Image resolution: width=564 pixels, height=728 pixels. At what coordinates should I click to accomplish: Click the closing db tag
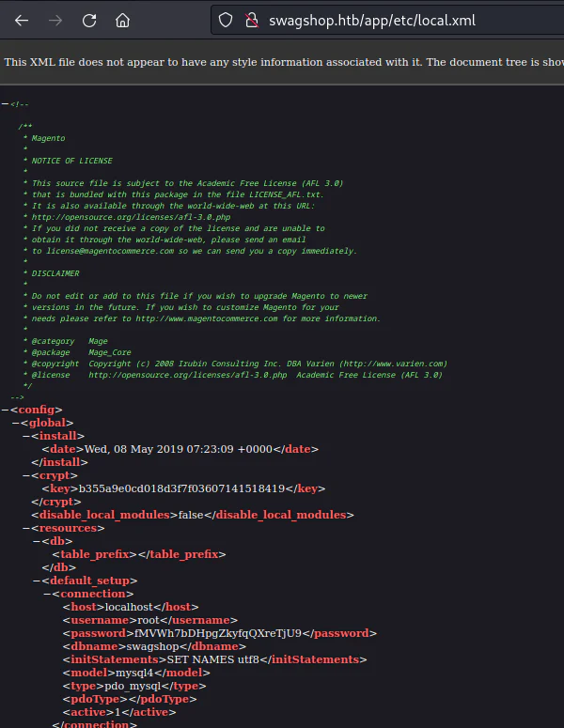[59, 567]
